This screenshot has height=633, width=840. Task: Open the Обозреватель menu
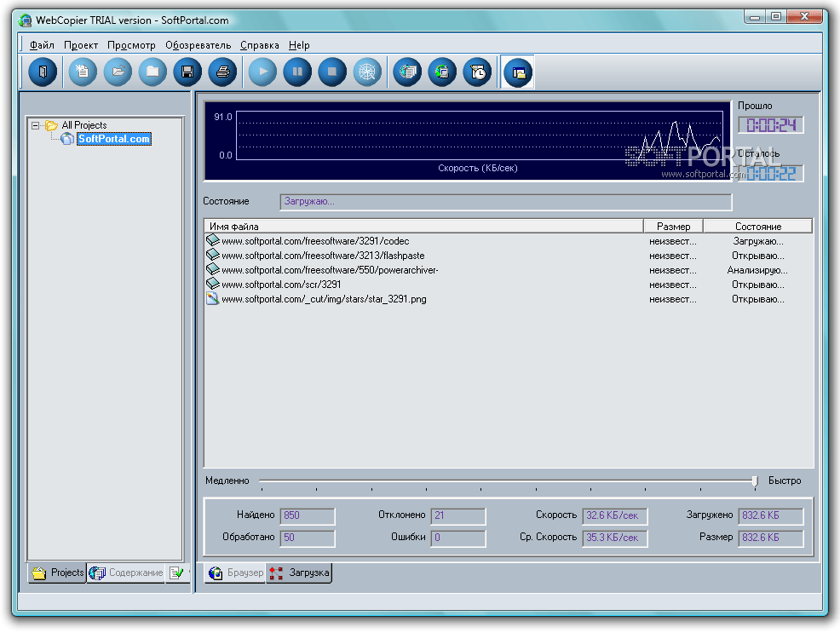click(198, 45)
